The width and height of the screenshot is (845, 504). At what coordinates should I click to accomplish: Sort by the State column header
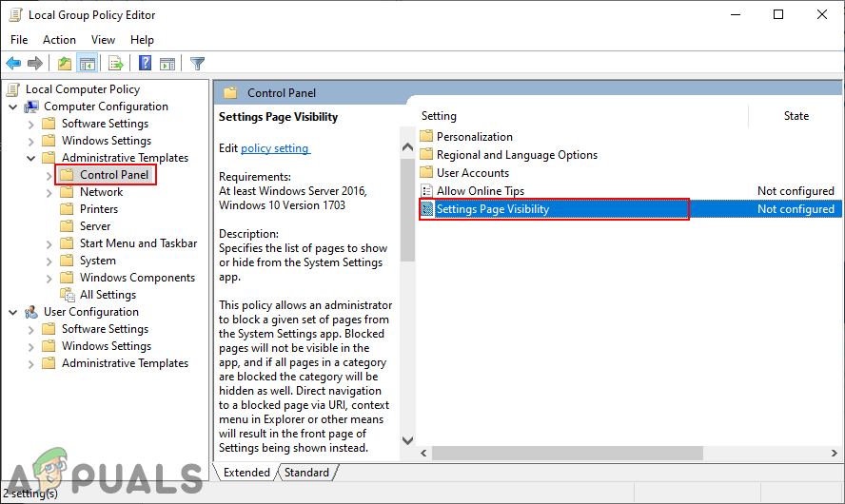point(796,116)
